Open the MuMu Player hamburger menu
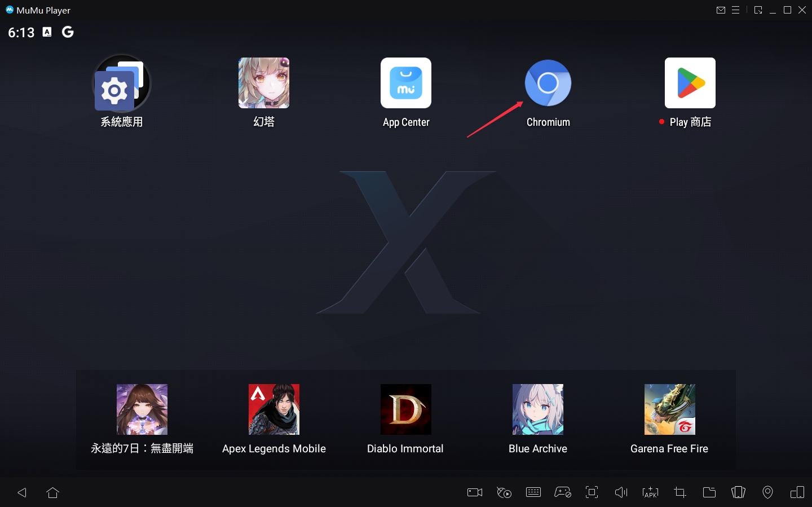The width and height of the screenshot is (812, 507). [736, 10]
